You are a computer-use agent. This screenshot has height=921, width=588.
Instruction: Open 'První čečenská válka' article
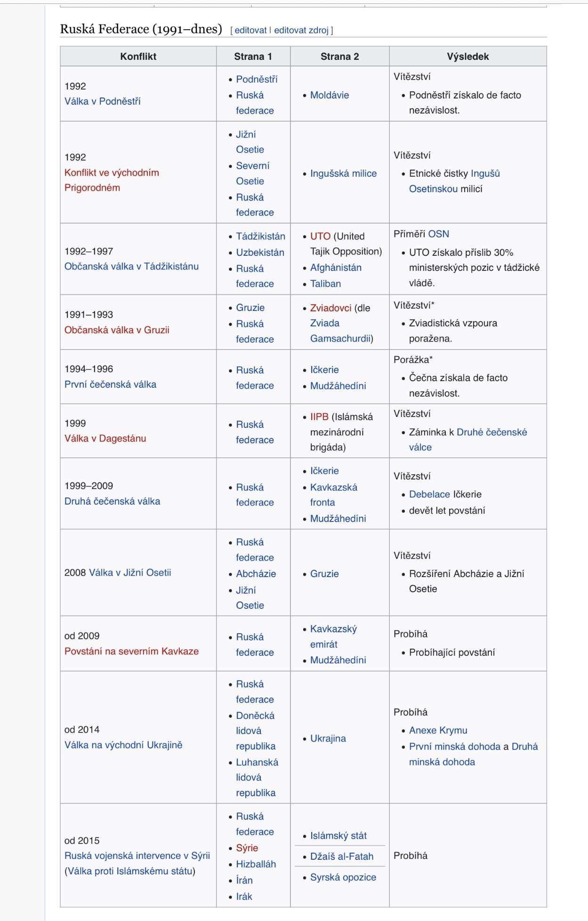pyautogui.click(x=110, y=384)
